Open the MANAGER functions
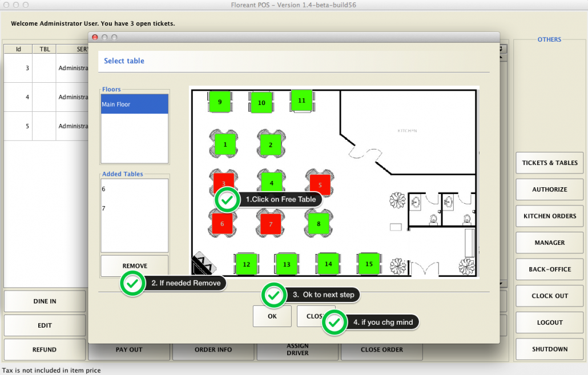This screenshot has height=375, width=588. (x=550, y=243)
